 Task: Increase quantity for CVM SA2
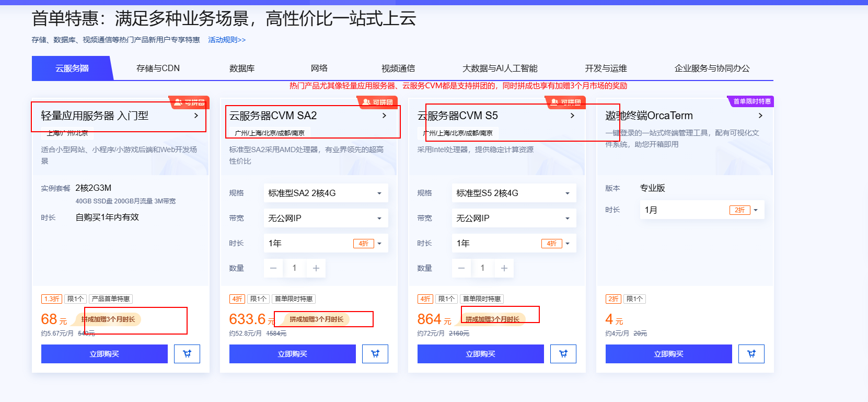coord(316,268)
